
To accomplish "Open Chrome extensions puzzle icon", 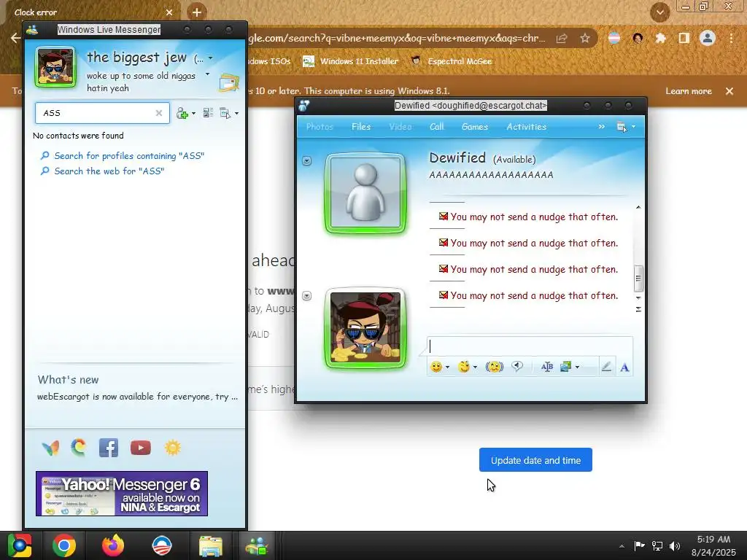I will pyautogui.click(x=661, y=38).
